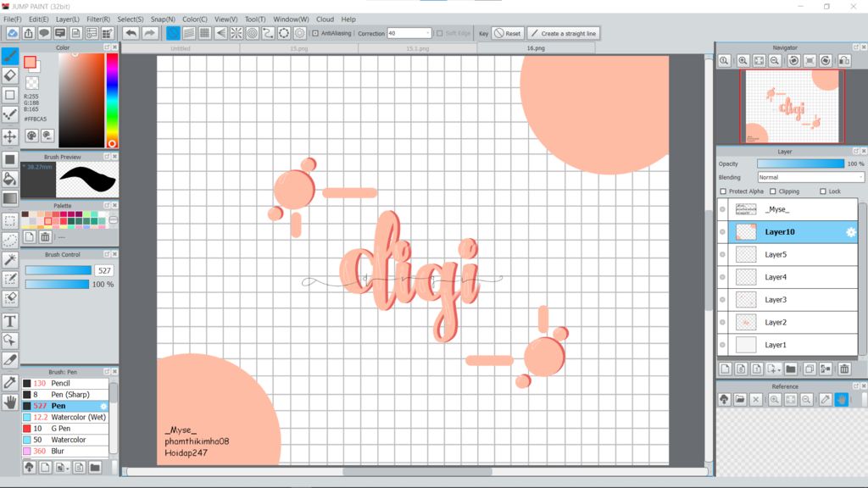Screen dimensions: 868x488
Task: Toggle the Protect Alpha checkbox
Action: tap(723, 191)
